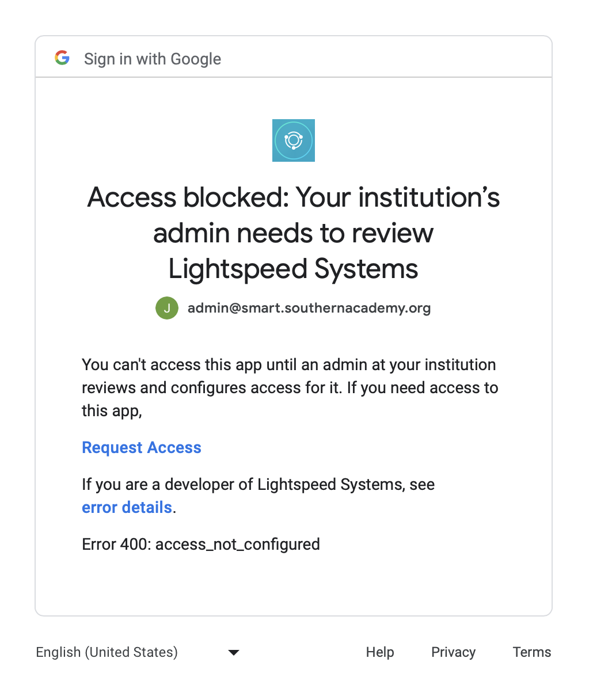Click the Google G logo
593x700 pixels.
(x=62, y=58)
